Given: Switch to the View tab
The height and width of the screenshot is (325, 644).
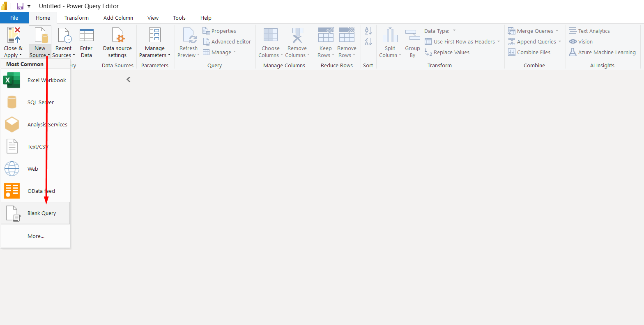Looking at the screenshot, I should point(153,18).
